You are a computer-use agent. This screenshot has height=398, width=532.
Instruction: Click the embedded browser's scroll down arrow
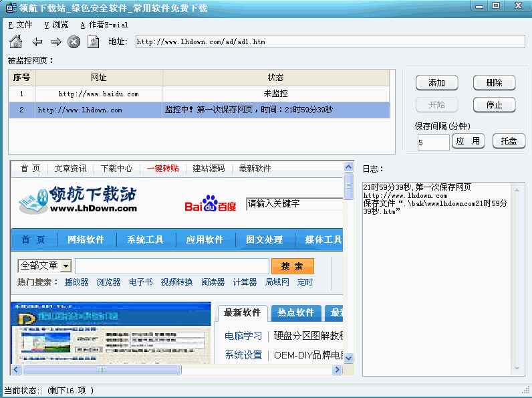point(348,358)
